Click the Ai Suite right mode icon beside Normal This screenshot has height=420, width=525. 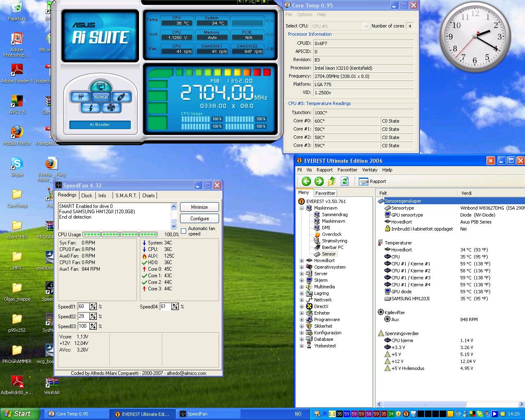click(121, 97)
